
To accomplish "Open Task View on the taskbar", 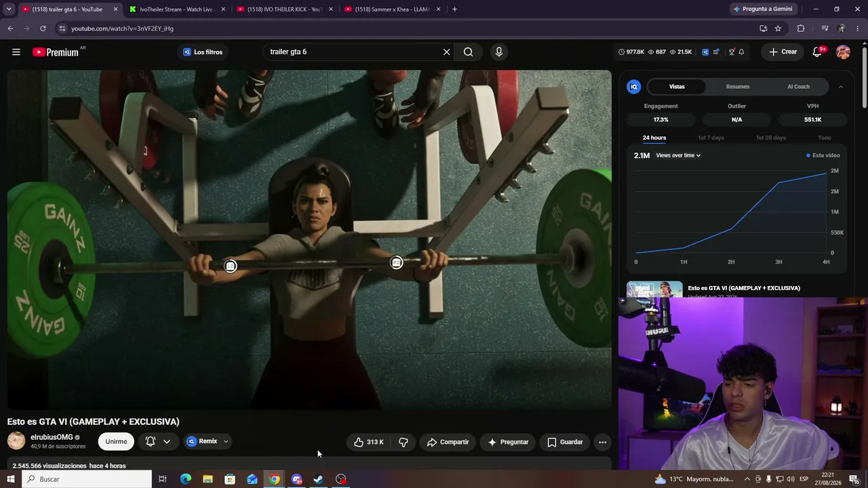I will point(163,479).
